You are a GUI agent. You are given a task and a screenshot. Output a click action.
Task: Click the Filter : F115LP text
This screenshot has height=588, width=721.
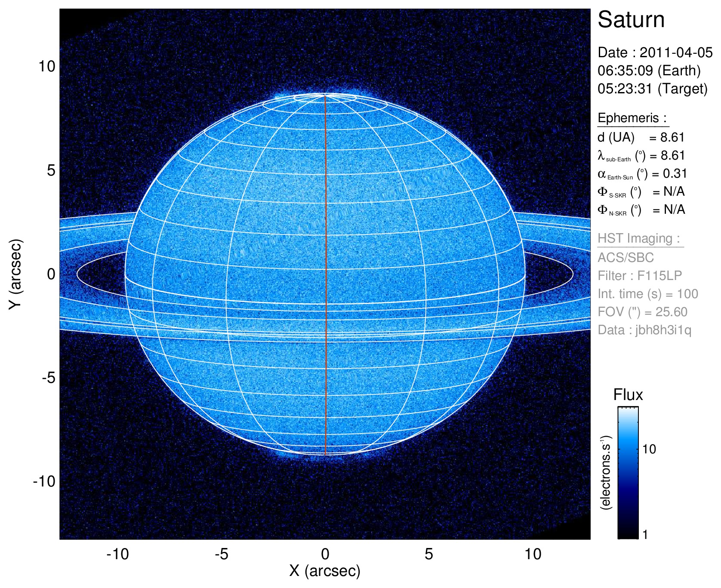coord(640,276)
